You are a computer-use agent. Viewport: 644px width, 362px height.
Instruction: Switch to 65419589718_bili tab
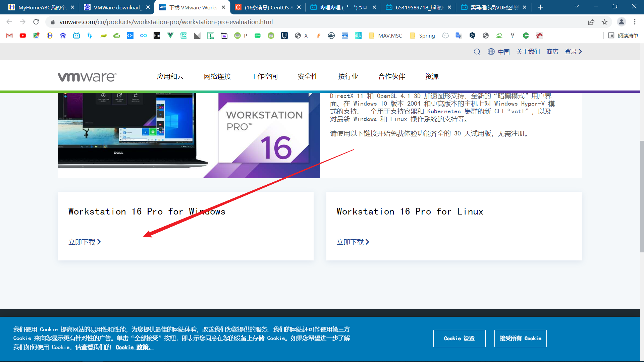coord(418,7)
